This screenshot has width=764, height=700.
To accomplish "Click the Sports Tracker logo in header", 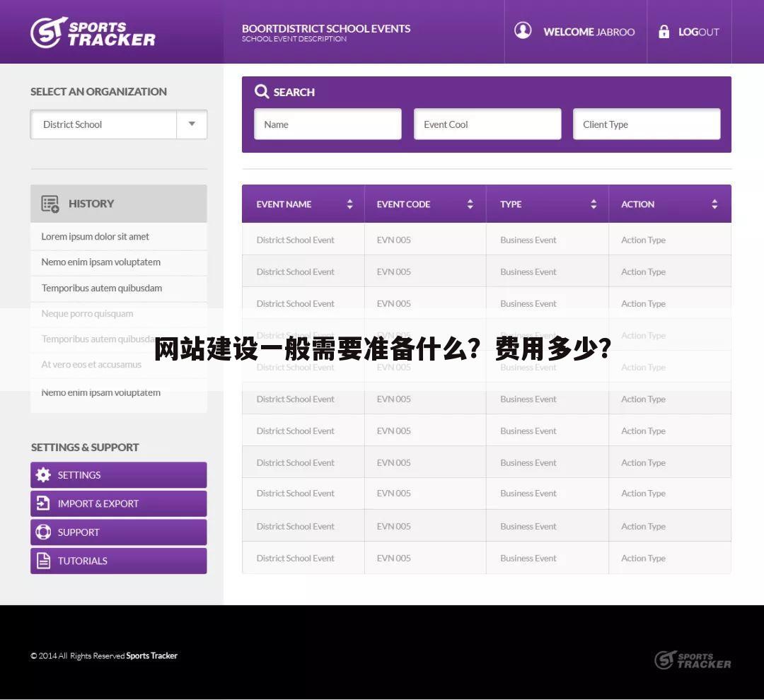I will pos(92,31).
